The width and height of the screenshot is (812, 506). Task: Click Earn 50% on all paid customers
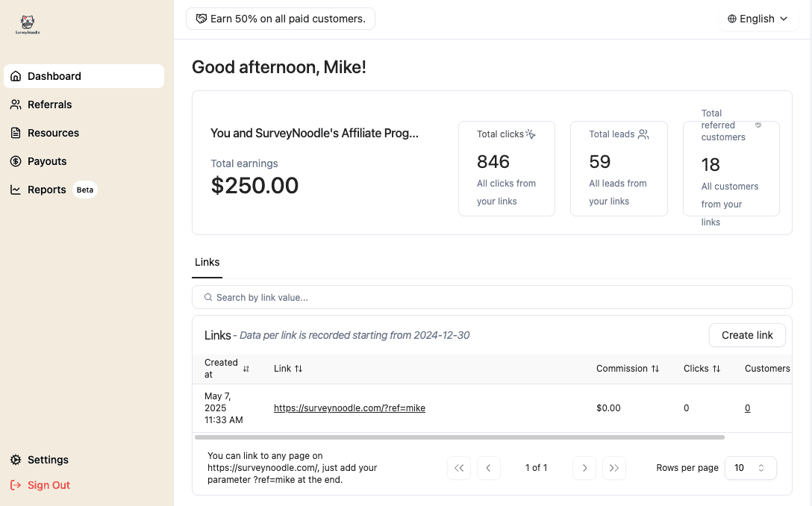click(281, 19)
